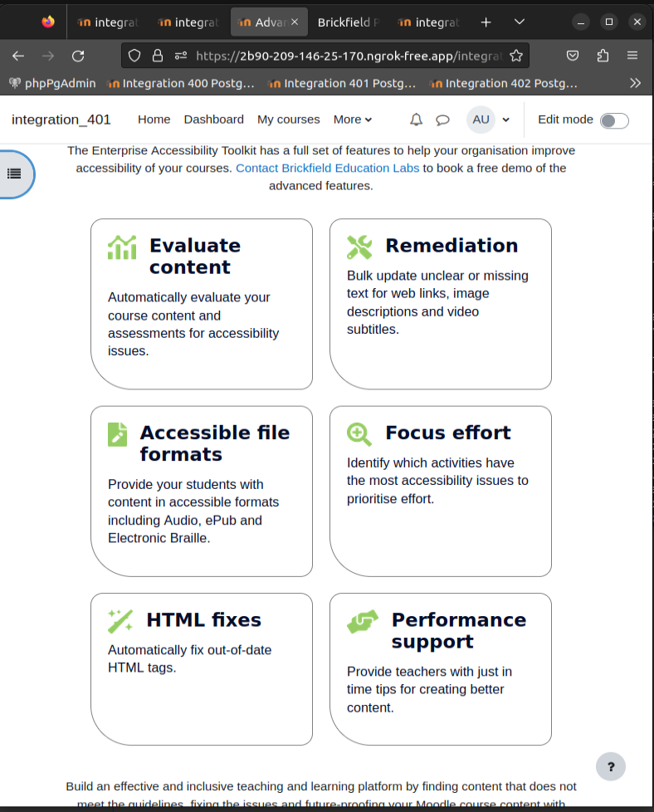The height and width of the screenshot is (812, 654).
Task: Save page to Pocket
Action: [x=573, y=56]
